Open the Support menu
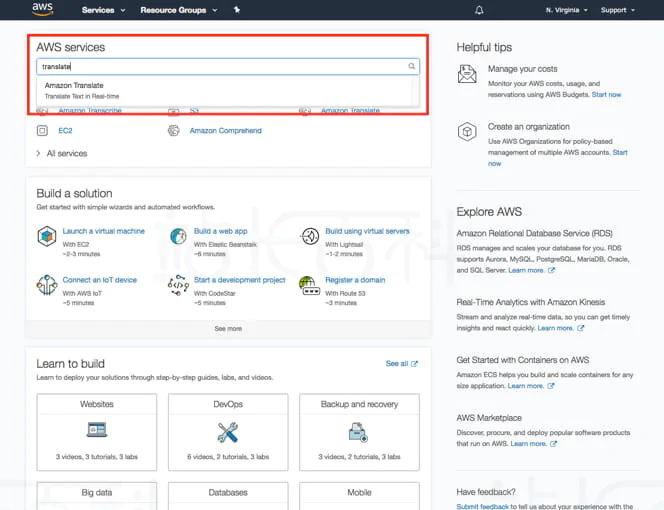Viewport: 664px width, 510px height. (x=617, y=10)
